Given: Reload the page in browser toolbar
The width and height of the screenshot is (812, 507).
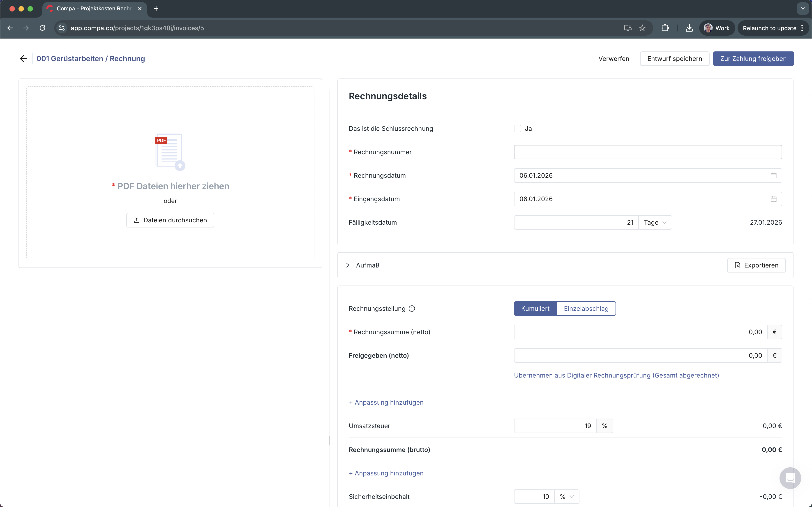Looking at the screenshot, I should [43, 28].
